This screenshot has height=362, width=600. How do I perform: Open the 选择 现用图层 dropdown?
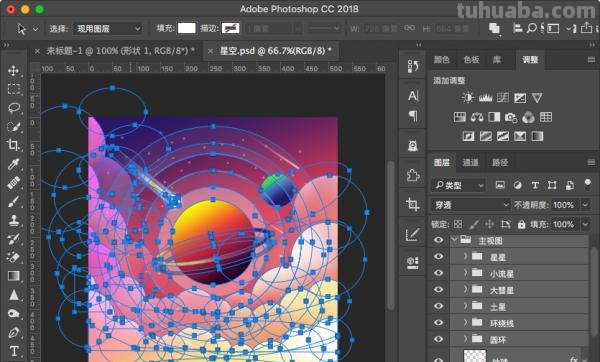pos(108,29)
